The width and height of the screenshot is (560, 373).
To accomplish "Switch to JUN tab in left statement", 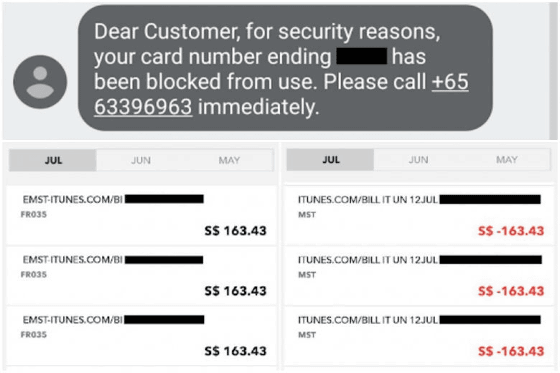I will point(141,160).
